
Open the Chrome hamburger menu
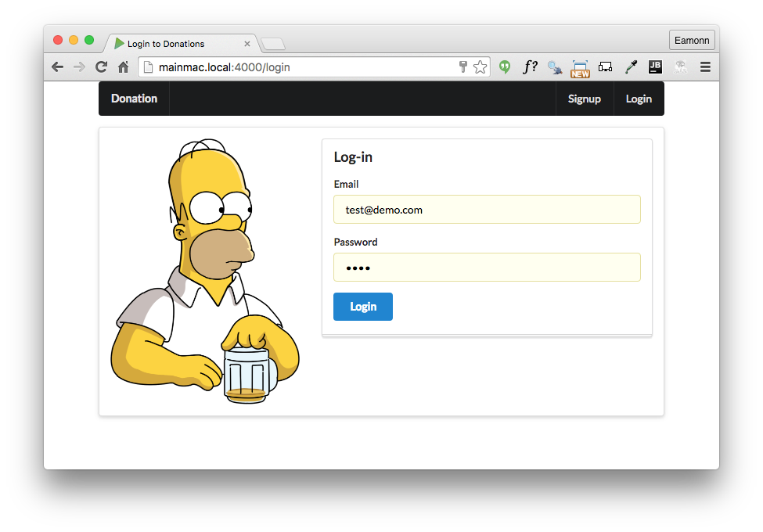(x=705, y=67)
